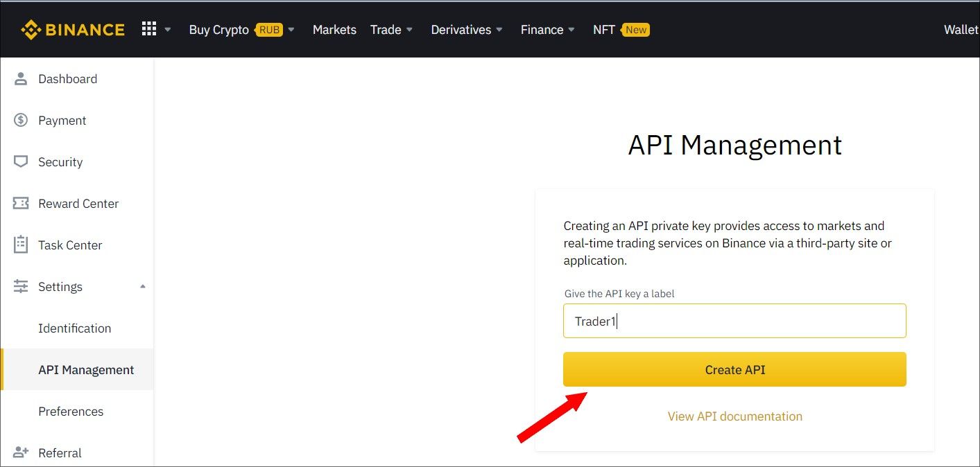Expand the apps grid dropdown arrow
The image size is (980, 467).
167,30
